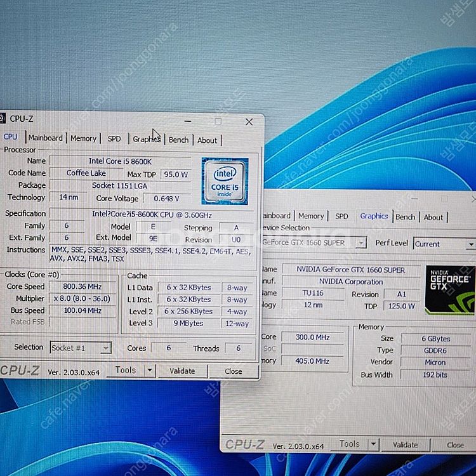Maximize the front CPU-Z window

218,122
